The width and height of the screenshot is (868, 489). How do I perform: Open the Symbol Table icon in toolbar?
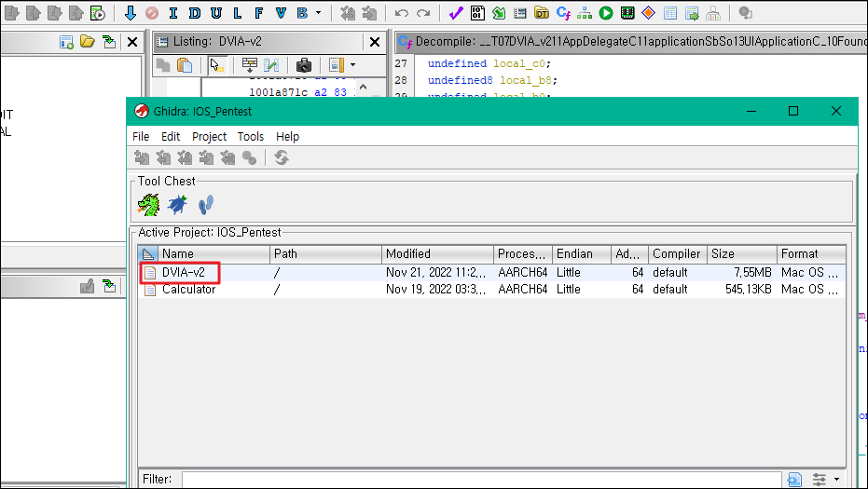point(669,13)
